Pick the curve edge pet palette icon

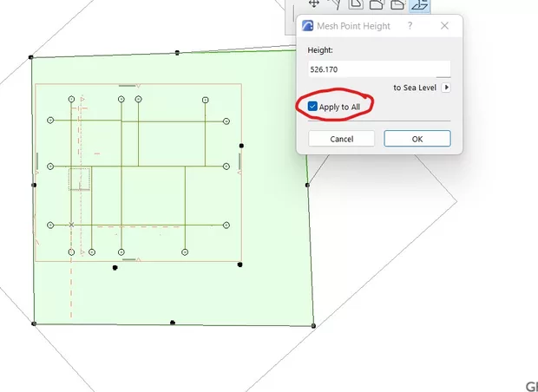pos(334,4)
